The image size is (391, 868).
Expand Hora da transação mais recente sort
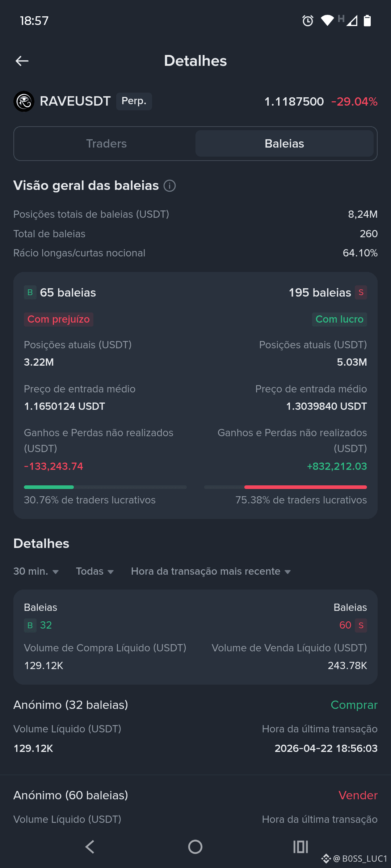tap(211, 571)
